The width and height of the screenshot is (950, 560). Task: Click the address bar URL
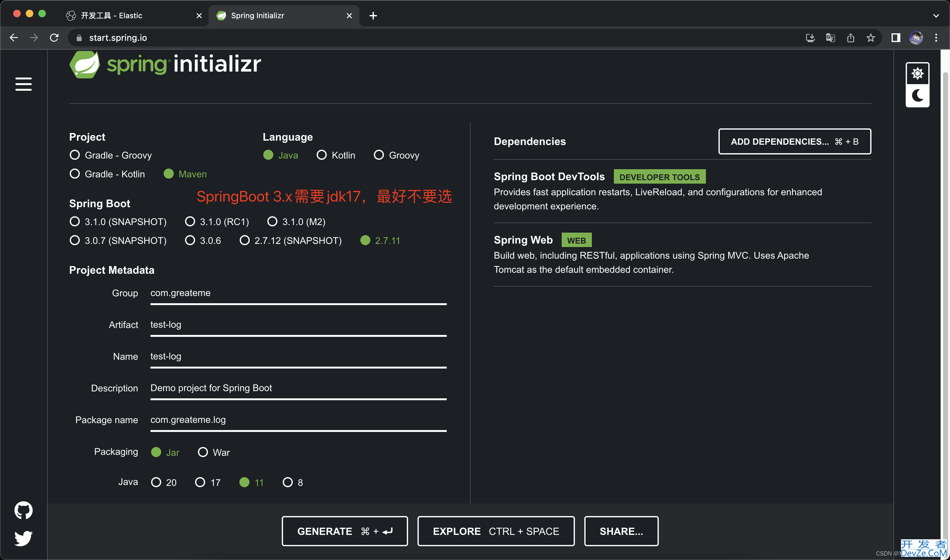tap(118, 38)
